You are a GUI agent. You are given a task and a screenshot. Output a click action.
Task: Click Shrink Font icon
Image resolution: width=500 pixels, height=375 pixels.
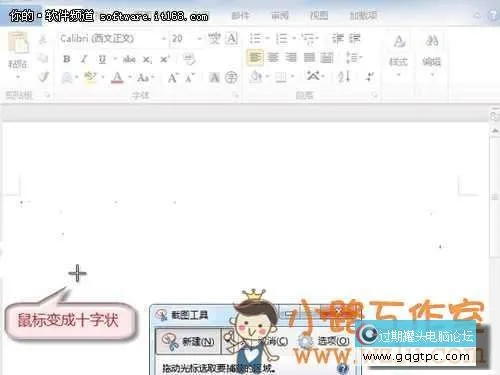[x=190, y=78]
